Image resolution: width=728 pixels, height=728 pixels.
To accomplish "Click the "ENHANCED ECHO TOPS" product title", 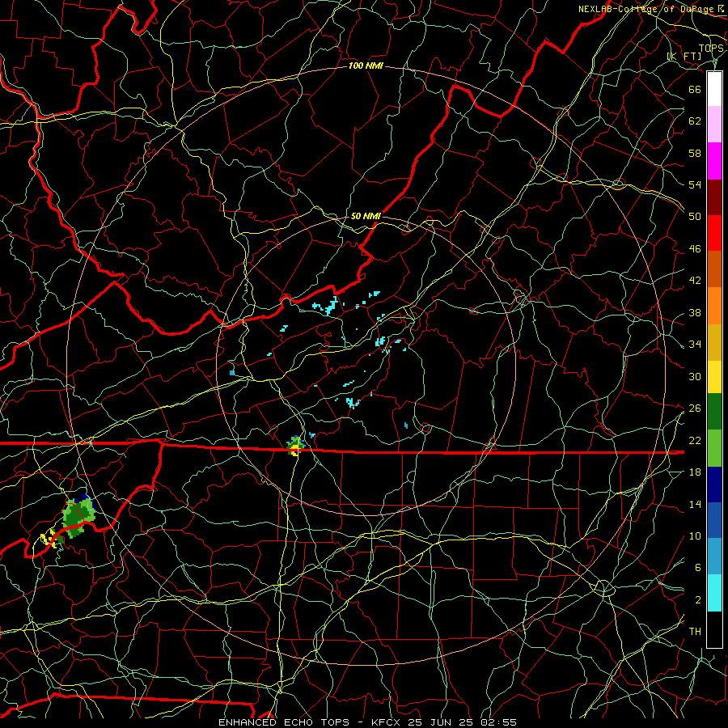I will (284, 722).
